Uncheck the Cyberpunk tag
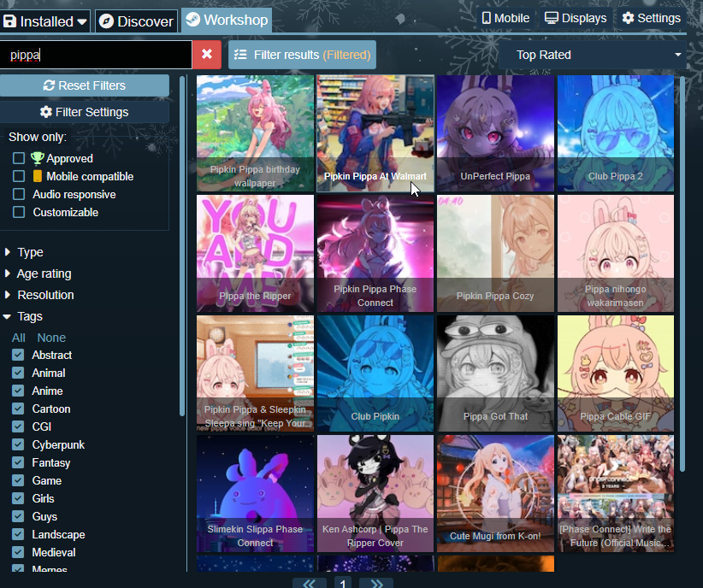 pos(18,444)
